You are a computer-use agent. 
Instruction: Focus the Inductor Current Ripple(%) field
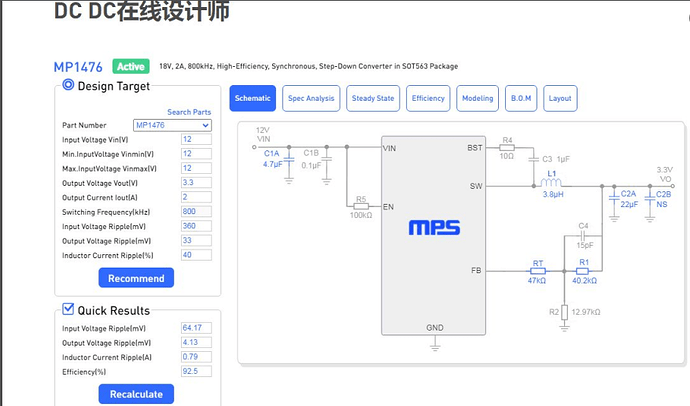pyautogui.click(x=196, y=255)
